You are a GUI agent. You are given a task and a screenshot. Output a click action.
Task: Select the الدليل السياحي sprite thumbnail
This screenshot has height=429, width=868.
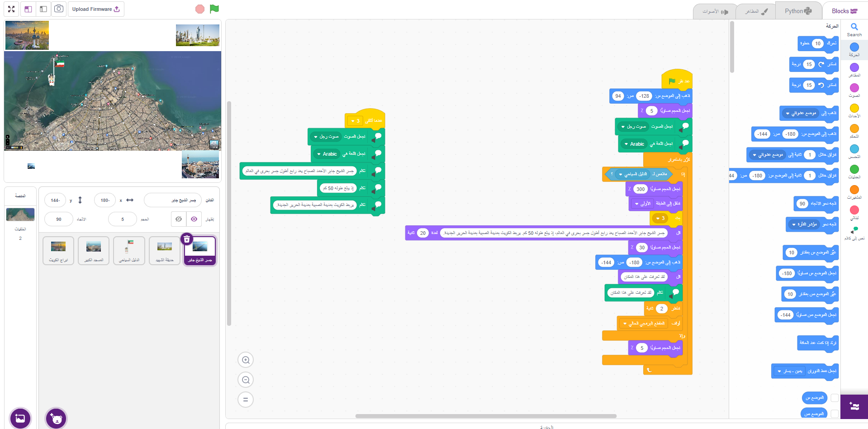pyautogui.click(x=129, y=250)
